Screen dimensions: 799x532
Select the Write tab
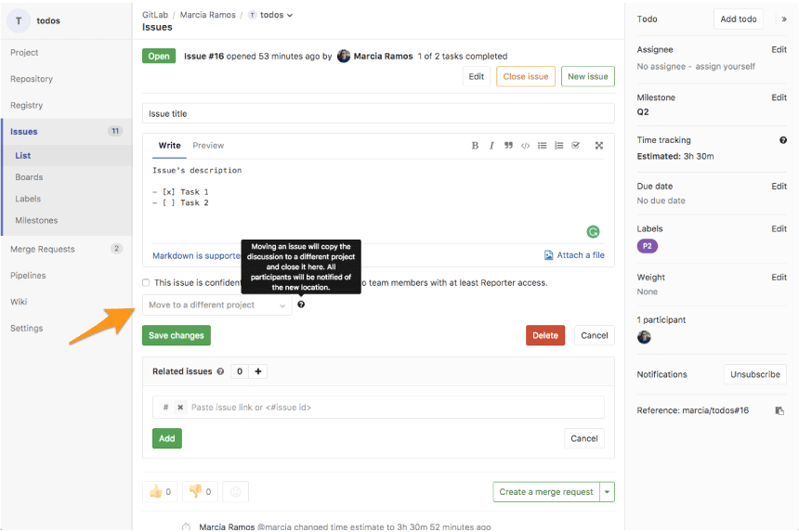click(x=169, y=146)
